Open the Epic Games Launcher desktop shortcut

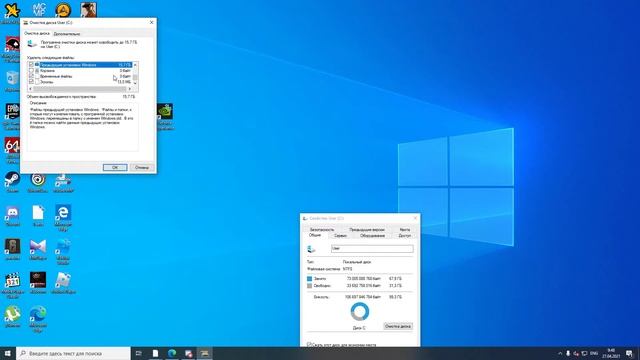12,112
